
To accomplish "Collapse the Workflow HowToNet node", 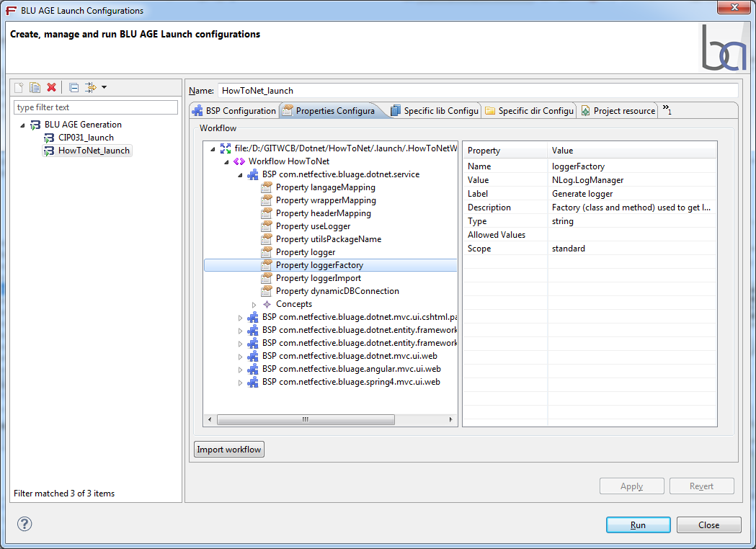I will coord(226,162).
